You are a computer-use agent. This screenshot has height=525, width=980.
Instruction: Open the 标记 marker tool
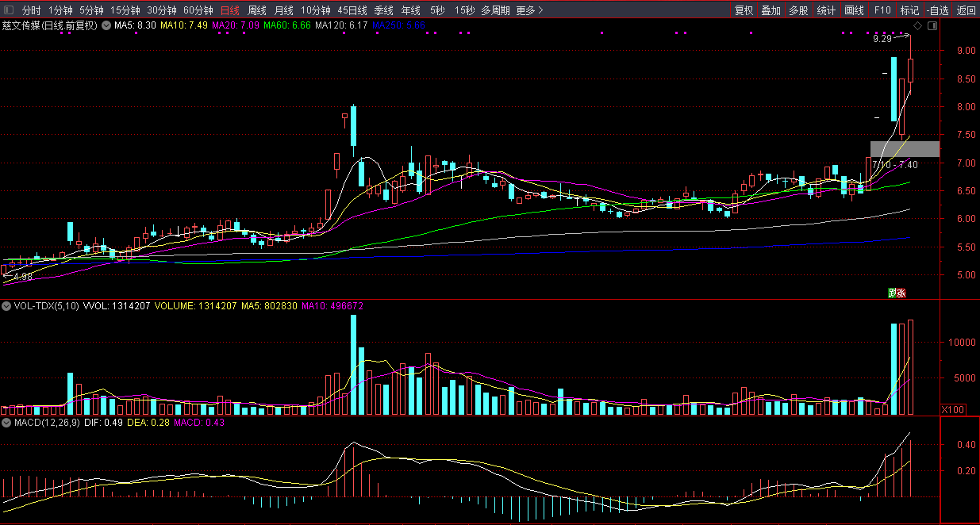click(909, 10)
